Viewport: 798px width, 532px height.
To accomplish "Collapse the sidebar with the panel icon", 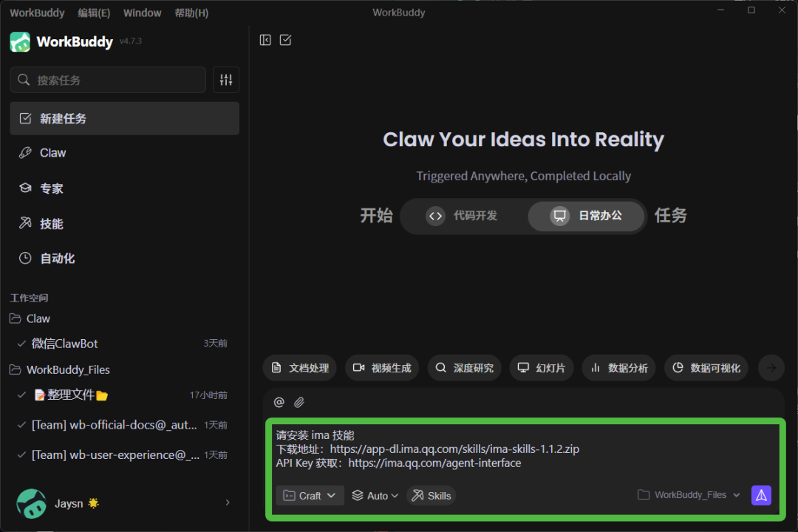I will click(265, 40).
